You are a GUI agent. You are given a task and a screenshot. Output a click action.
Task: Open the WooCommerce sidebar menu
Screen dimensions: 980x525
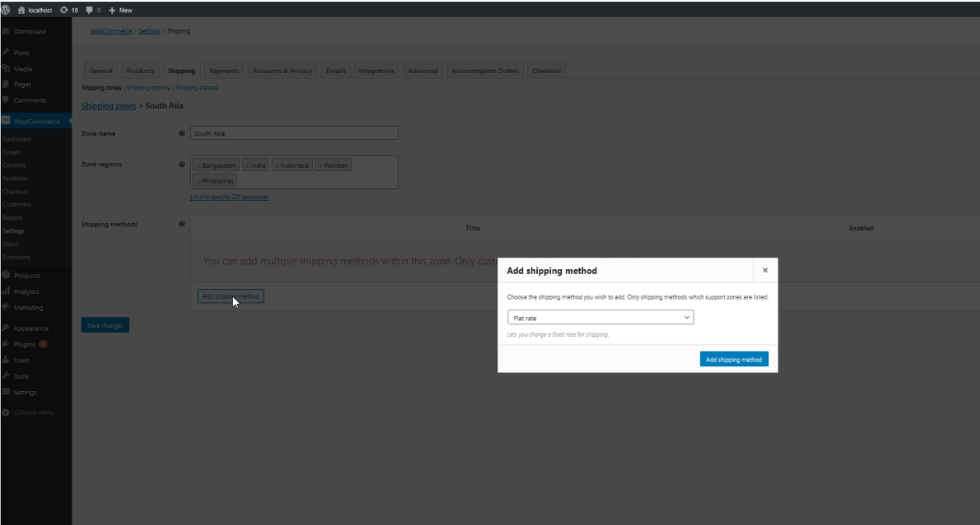coord(36,121)
